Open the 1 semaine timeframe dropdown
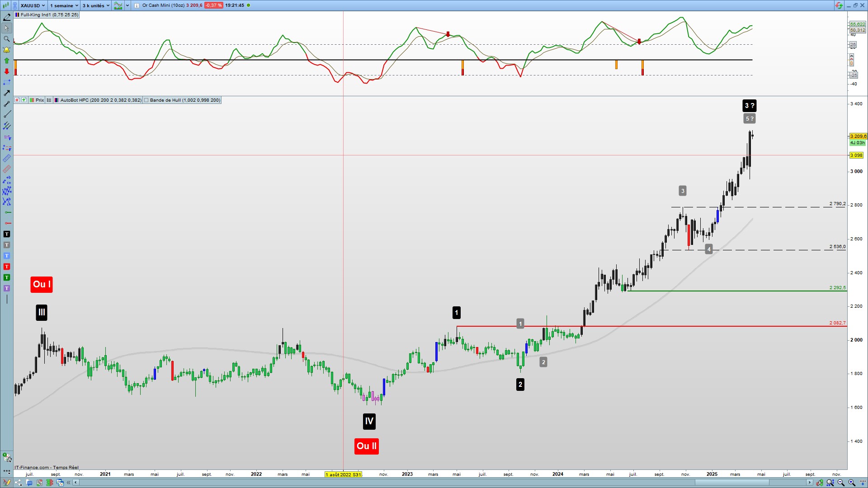Screen dimensions: 868x488 coord(64,5)
